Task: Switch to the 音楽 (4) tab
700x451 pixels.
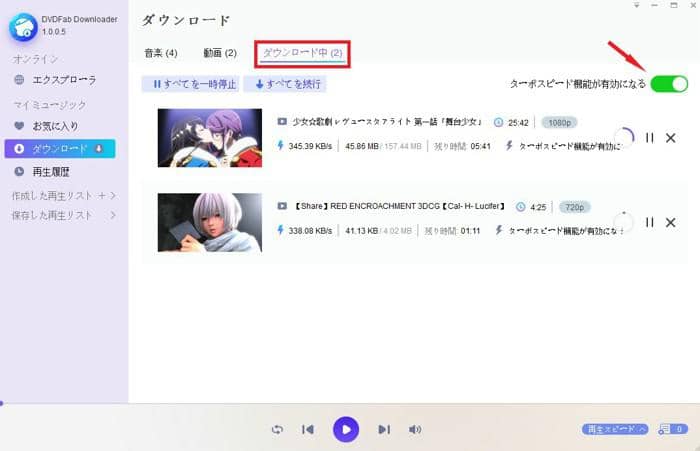Action: [x=160, y=52]
